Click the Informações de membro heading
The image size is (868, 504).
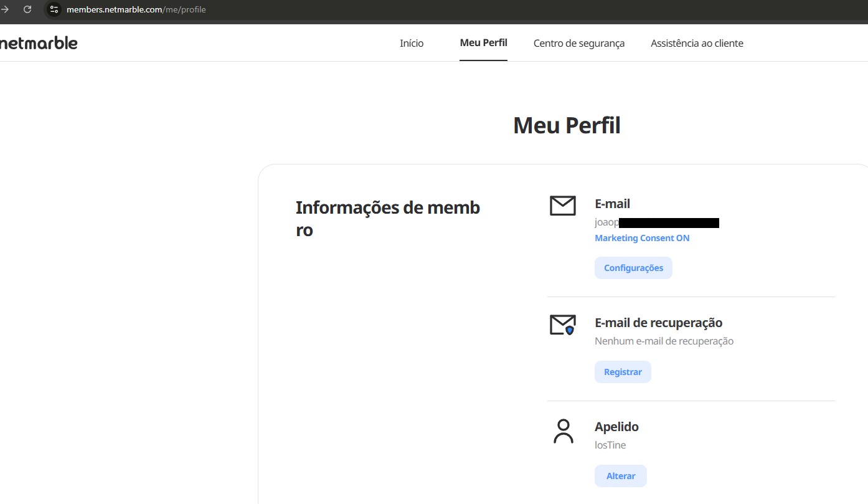coord(388,219)
